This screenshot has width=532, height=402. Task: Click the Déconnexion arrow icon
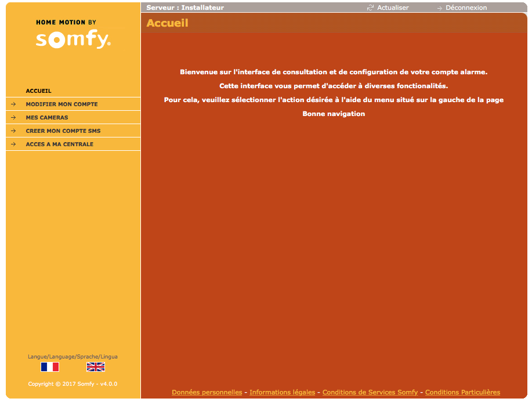click(440, 8)
